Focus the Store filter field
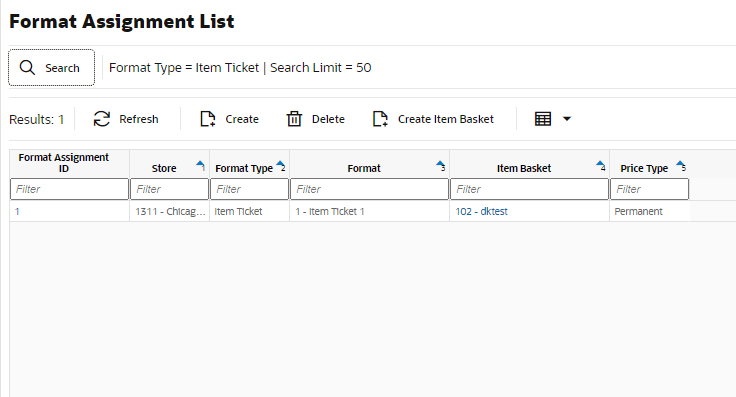Image resolution: width=736 pixels, height=397 pixels. 169,189
